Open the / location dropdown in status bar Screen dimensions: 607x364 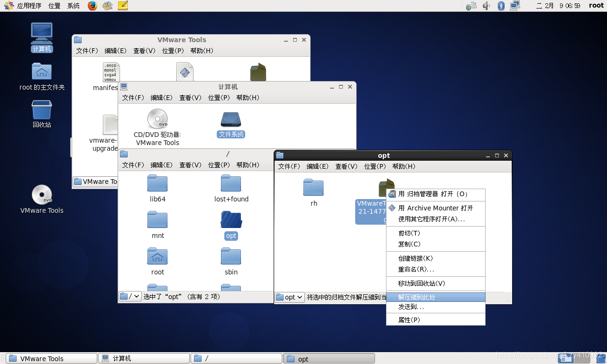[x=130, y=296]
